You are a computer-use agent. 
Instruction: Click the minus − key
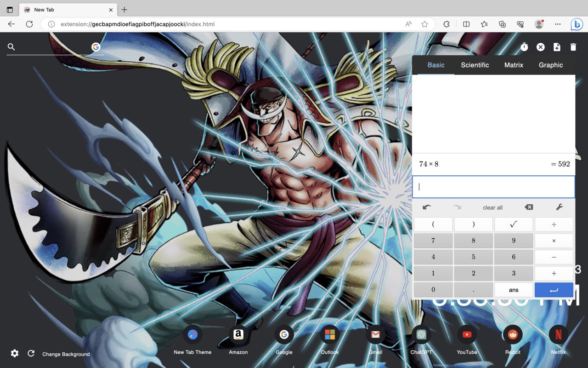coord(554,257)
